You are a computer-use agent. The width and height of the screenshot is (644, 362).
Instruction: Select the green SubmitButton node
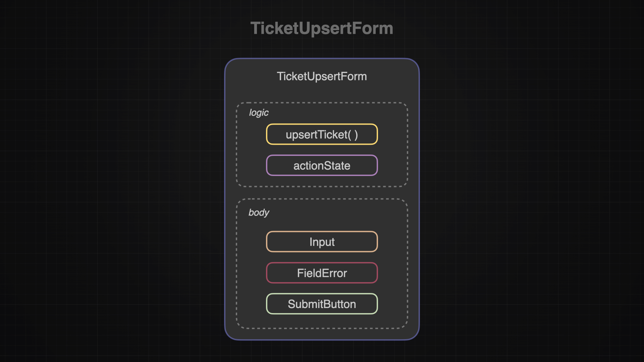pos(321,304)
